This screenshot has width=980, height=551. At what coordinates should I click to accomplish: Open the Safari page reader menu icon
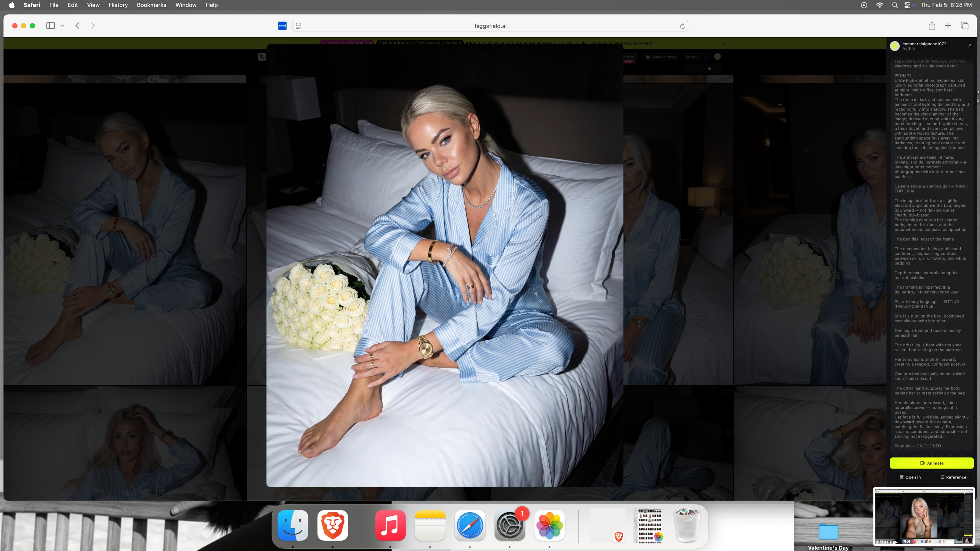[x=299, y=26]
